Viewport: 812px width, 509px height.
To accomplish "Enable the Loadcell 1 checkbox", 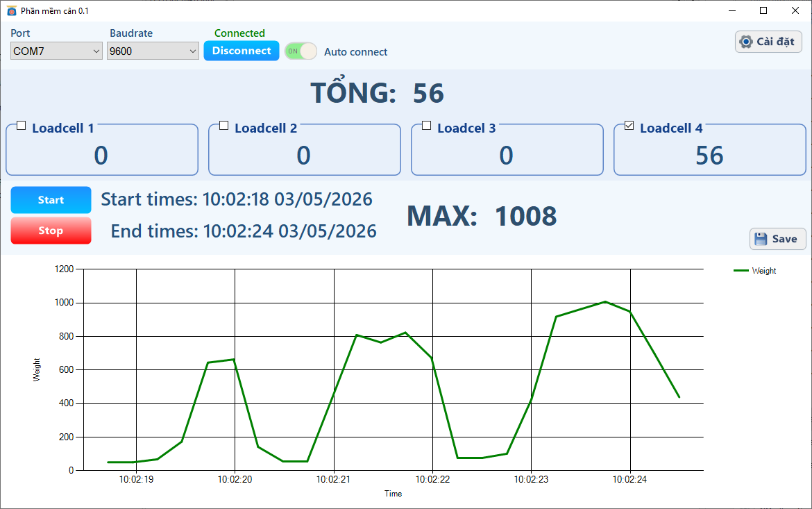I will pyautogui.click(x=22, y=126).
